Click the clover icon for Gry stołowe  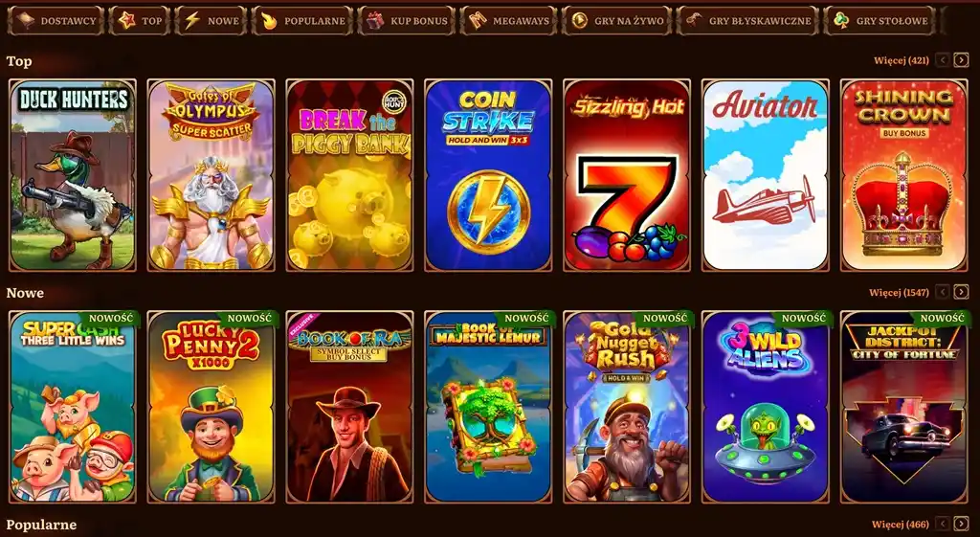[842, 21]
